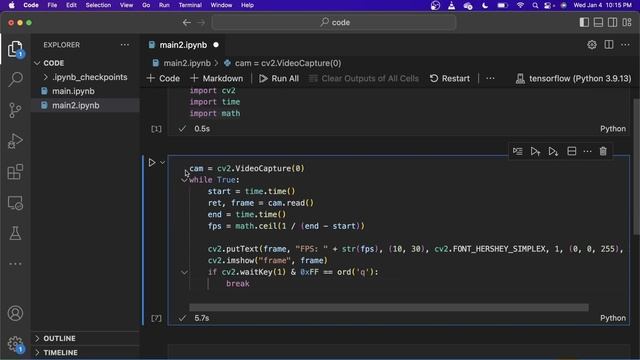This screenshot has height=360, width=640.
Task: Execute cell and below from cell toolbar
Action: point(553,151)
